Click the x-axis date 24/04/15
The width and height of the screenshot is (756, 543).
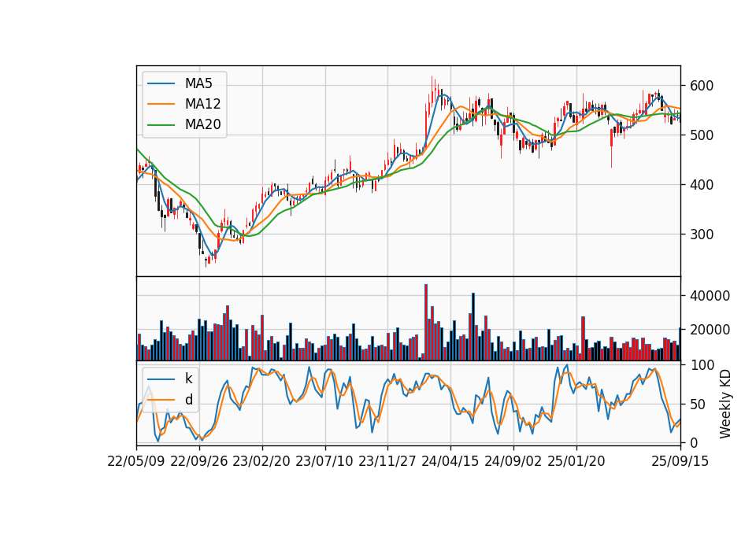point(450,462)
